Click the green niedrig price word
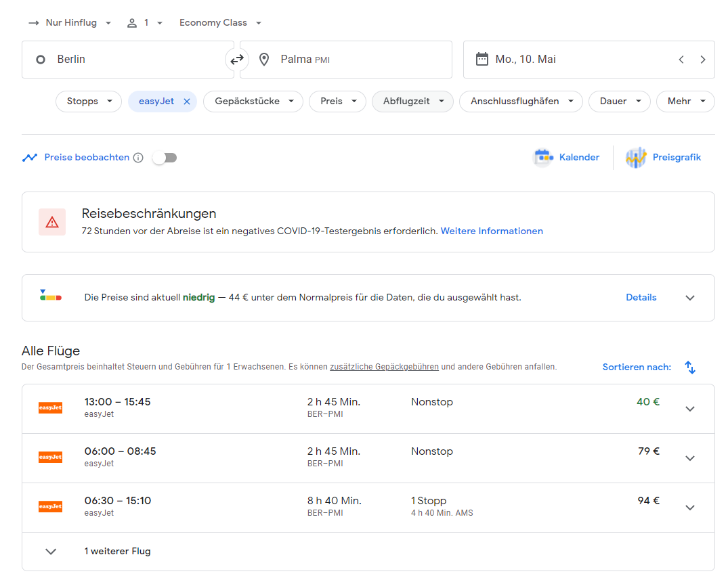Screen dimensions: 728x580 click(198, 298)
